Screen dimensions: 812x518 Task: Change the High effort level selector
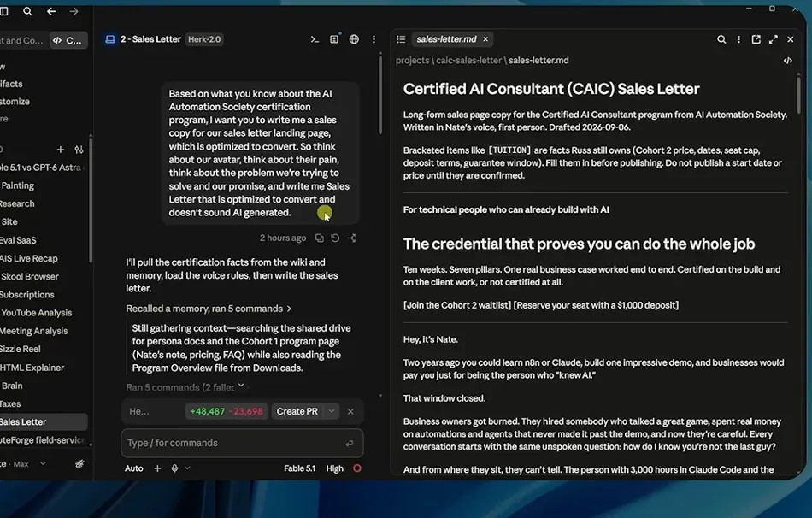(334, 468)
